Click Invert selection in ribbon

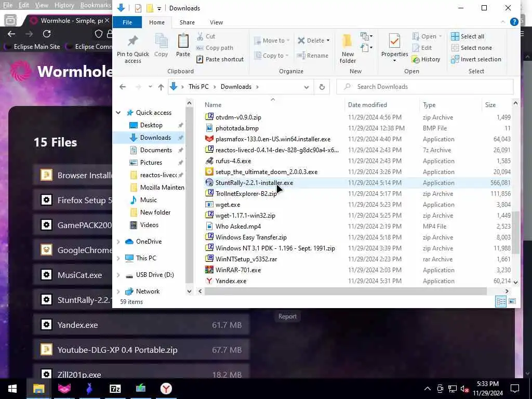(476, 59)
